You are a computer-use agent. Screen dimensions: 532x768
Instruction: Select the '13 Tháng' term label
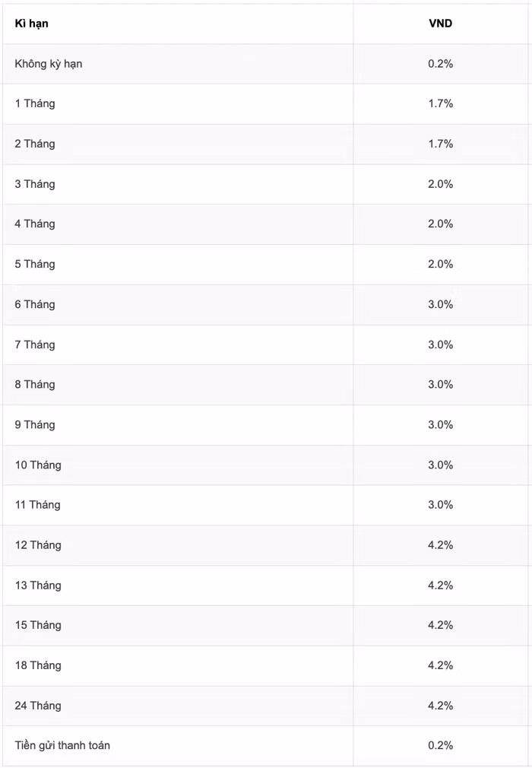click(x=38, y=586)
